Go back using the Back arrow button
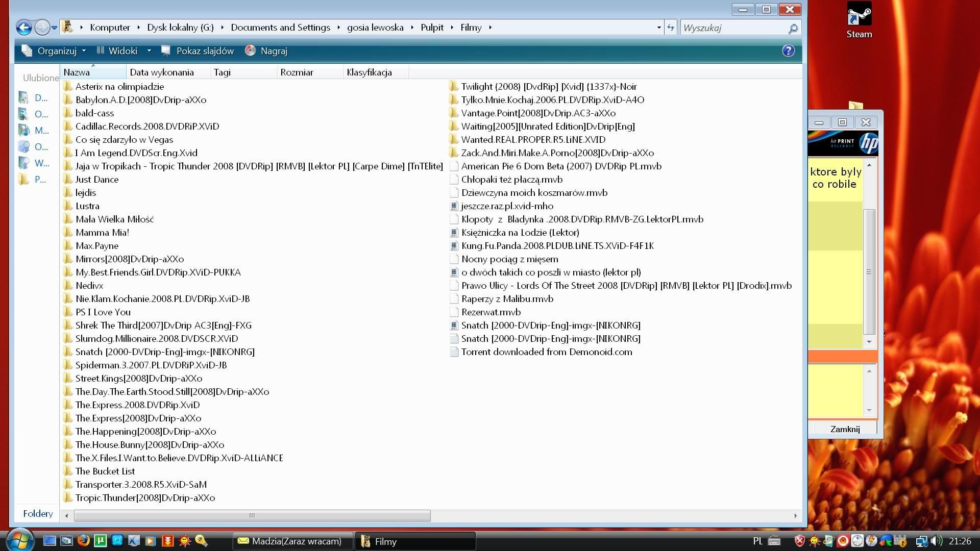The width and height of the screenshot is (980, 551). click(x=23, y=28)
